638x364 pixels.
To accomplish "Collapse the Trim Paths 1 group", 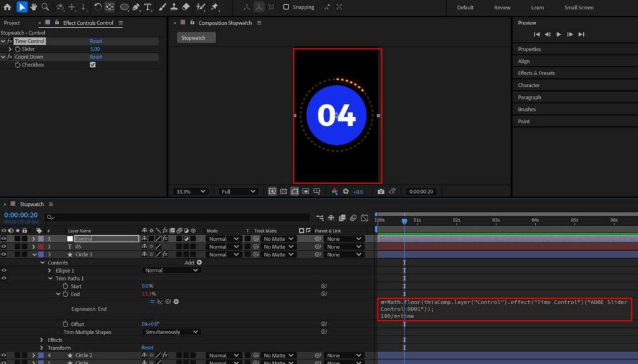I will tap(50, 278).
